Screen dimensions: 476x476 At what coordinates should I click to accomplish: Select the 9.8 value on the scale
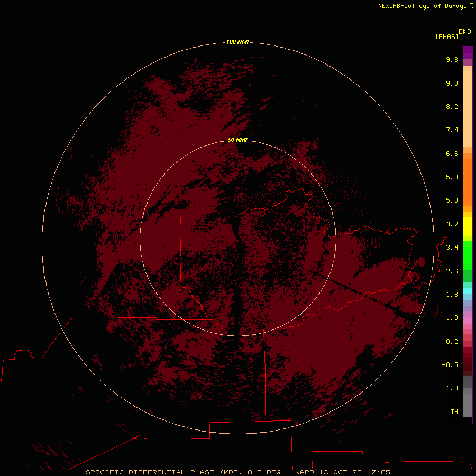pyautogui.click(x=452, y=59)
